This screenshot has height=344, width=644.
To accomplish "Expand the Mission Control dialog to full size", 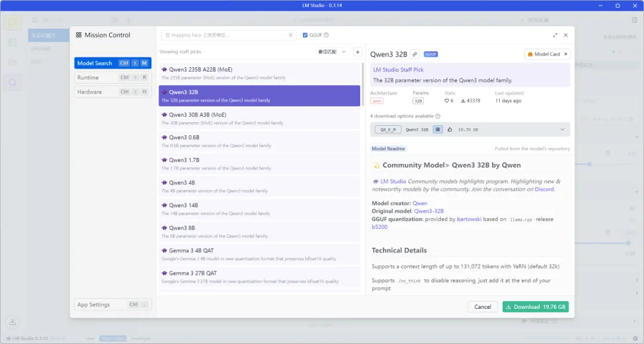I will click(555, 35).
